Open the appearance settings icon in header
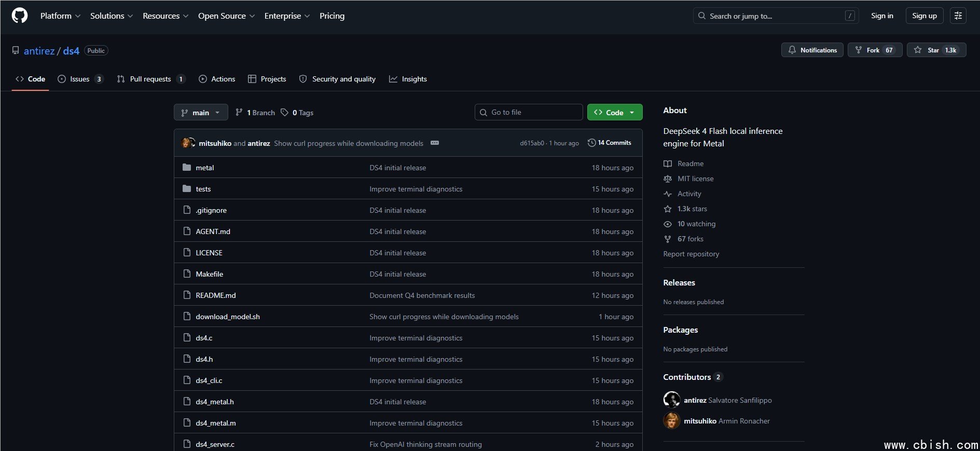980x451 pixels. [958, 16]
